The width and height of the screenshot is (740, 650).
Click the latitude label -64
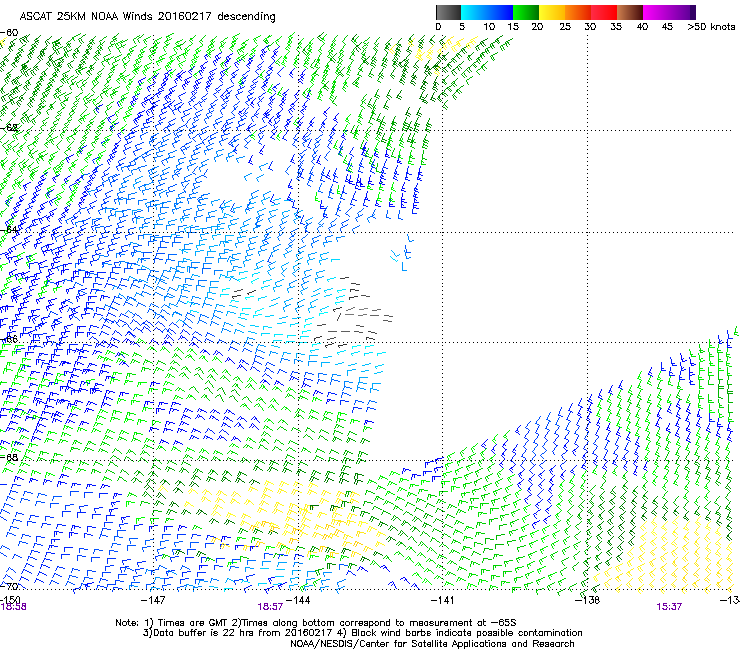9,229
